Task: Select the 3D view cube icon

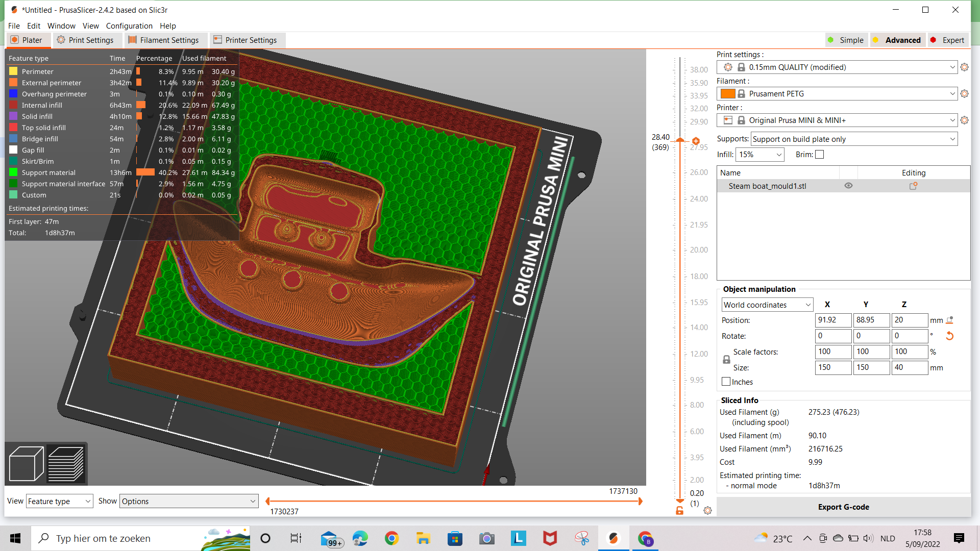Action: point(26,463)
